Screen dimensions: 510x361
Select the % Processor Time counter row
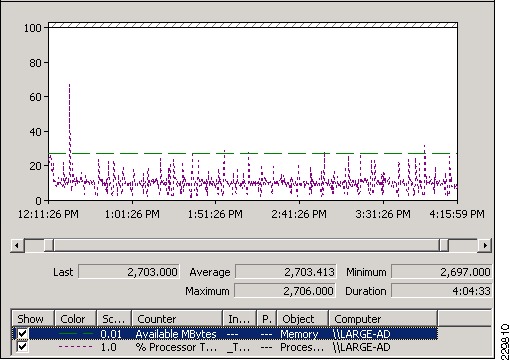225,347
